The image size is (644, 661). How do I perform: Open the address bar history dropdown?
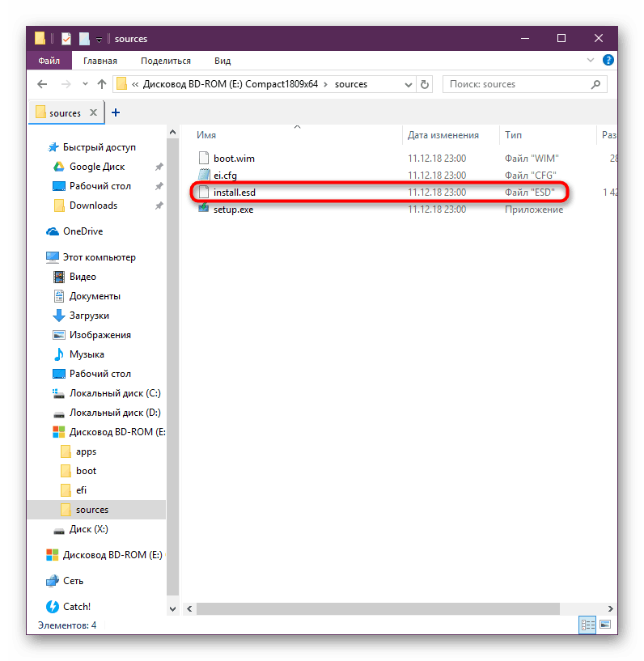(408, 85)
